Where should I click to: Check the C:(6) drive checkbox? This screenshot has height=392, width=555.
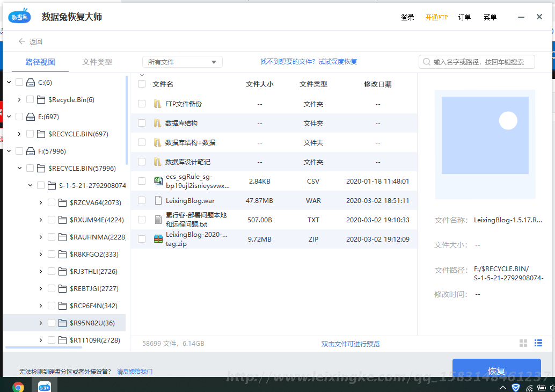[19, 83]
